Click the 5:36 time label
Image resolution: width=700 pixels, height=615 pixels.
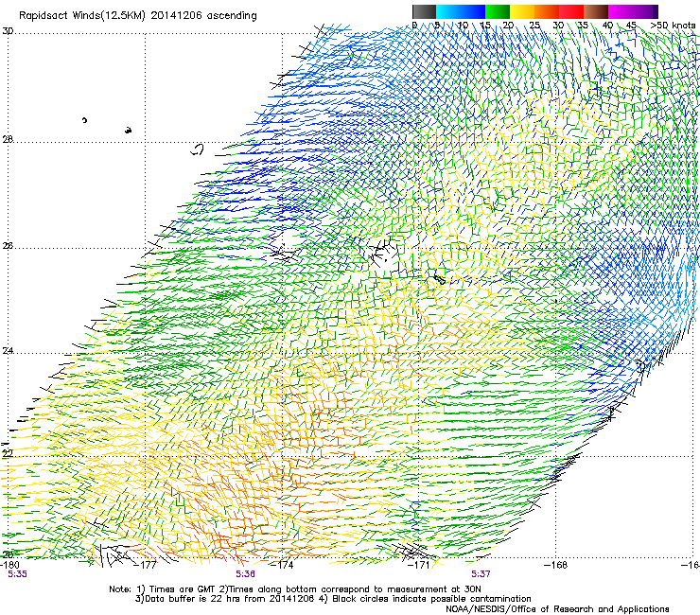click(246, 574)
